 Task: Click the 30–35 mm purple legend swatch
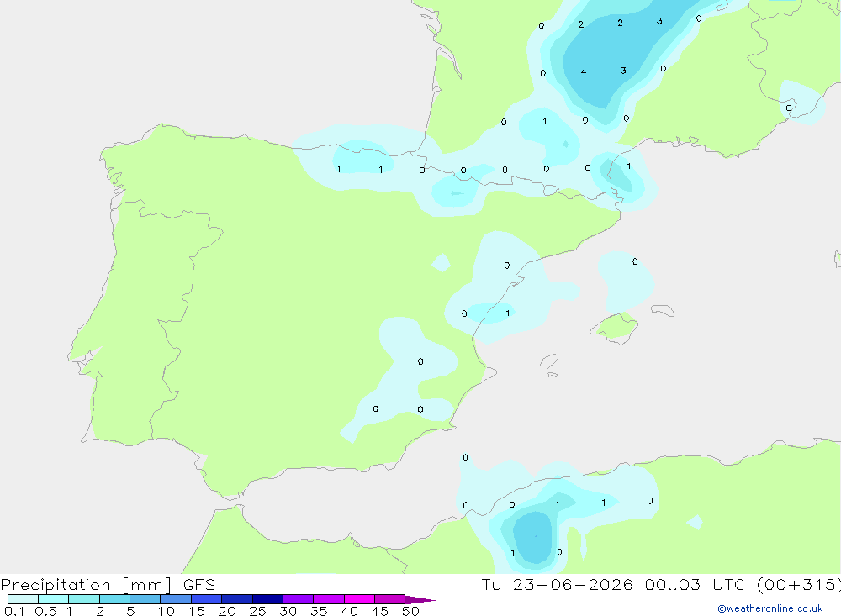click(x=299, y=599)
